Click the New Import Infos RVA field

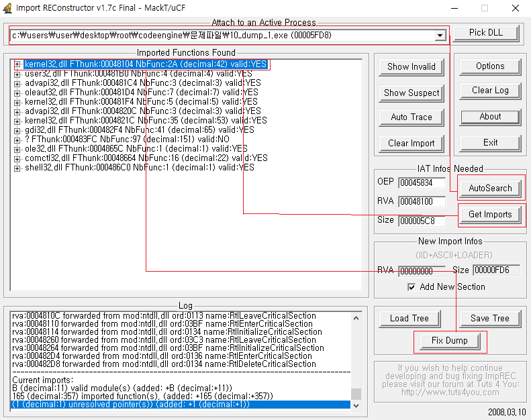click(422, 271)
